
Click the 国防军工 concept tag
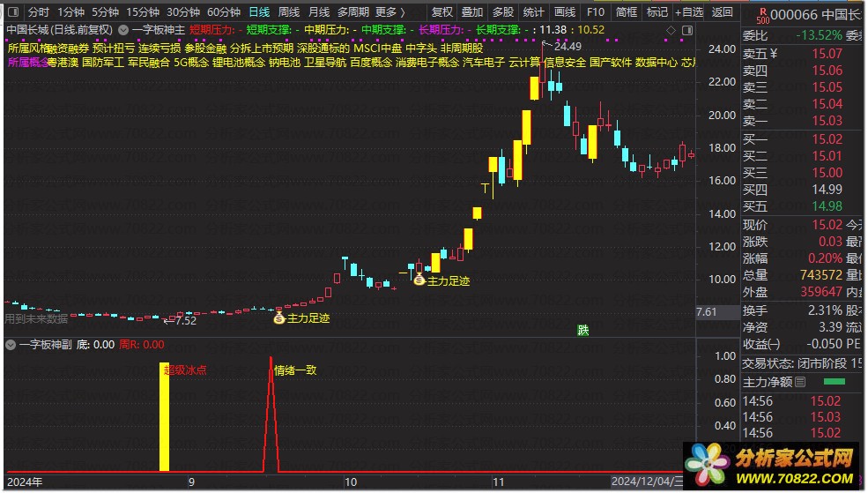click(x=103, y=63)
